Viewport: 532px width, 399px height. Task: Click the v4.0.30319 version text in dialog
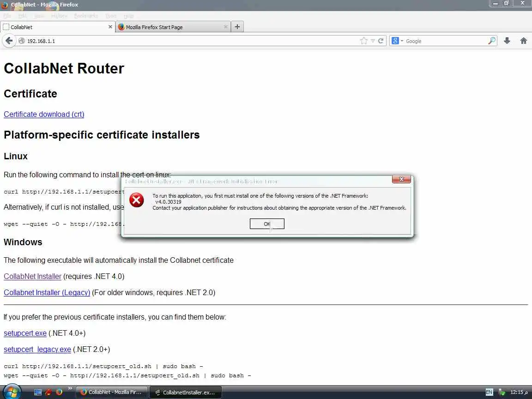click(x=168, y=202)
